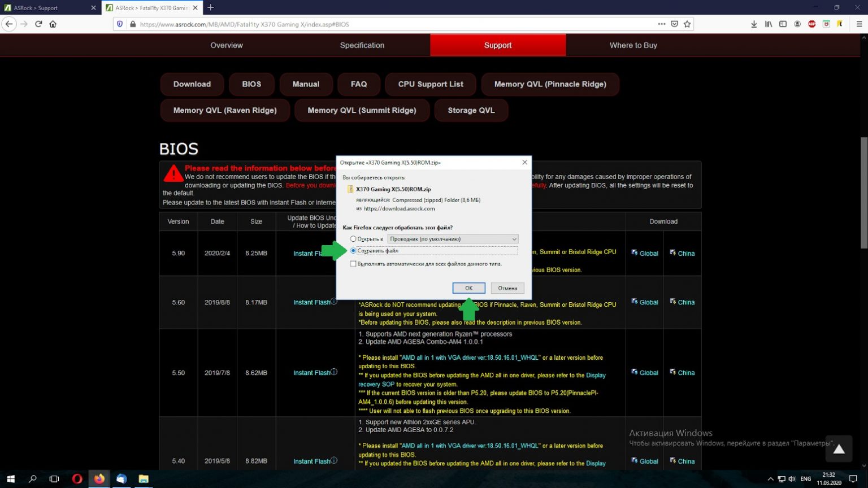Open Memory QVL (Raven Ridge)
The height and width of the screenshot is (488, 868).
tap(225, 110)
